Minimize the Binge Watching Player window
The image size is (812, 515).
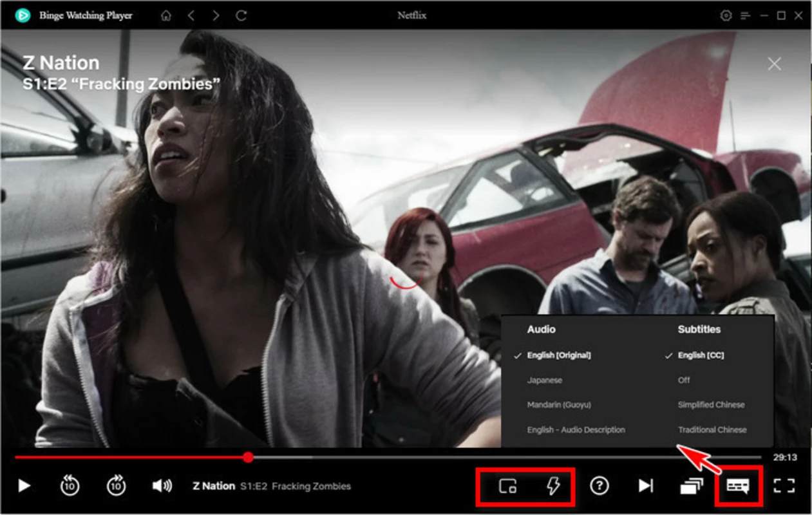pyautogui.click(x=763, y=15)
